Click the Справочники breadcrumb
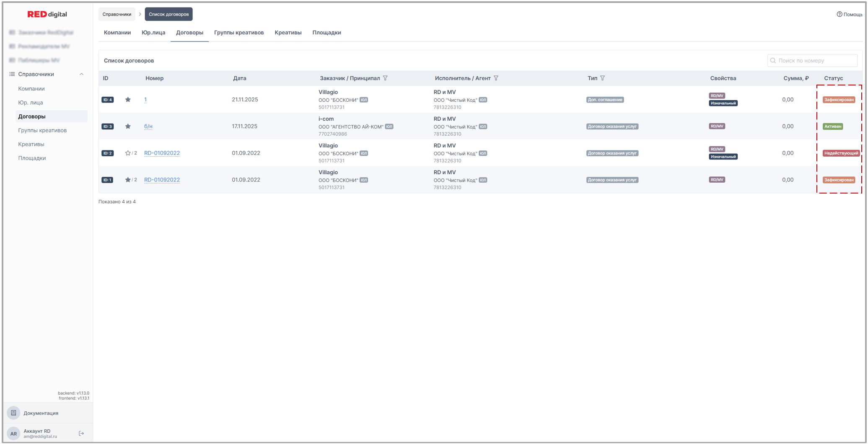Image resolution: width=868 pixels, height=444 pixels. (117, 14)
